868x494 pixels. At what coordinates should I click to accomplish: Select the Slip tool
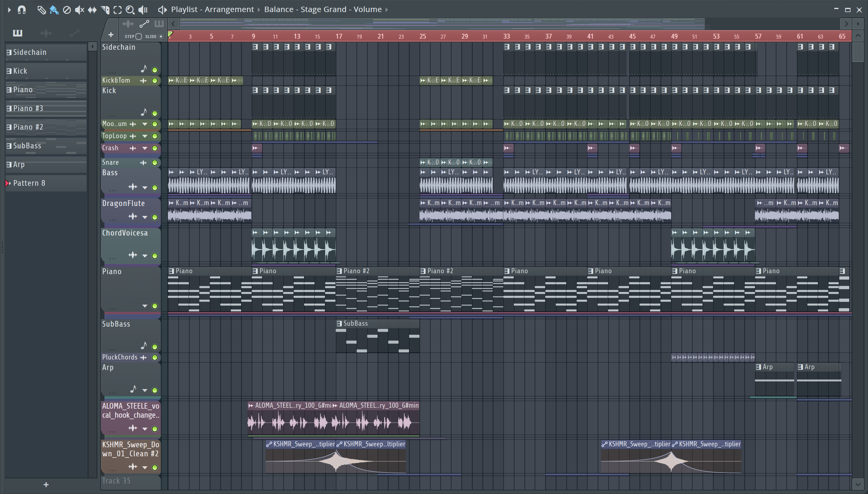[x=92, y=10]
